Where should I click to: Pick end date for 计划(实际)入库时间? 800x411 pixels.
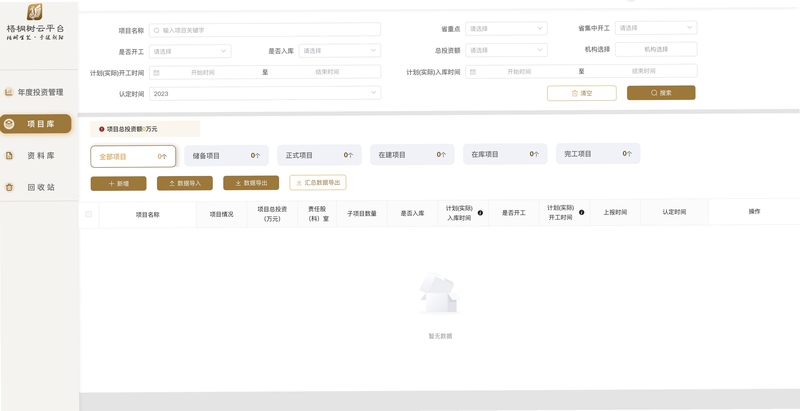(x=643, y=71)
